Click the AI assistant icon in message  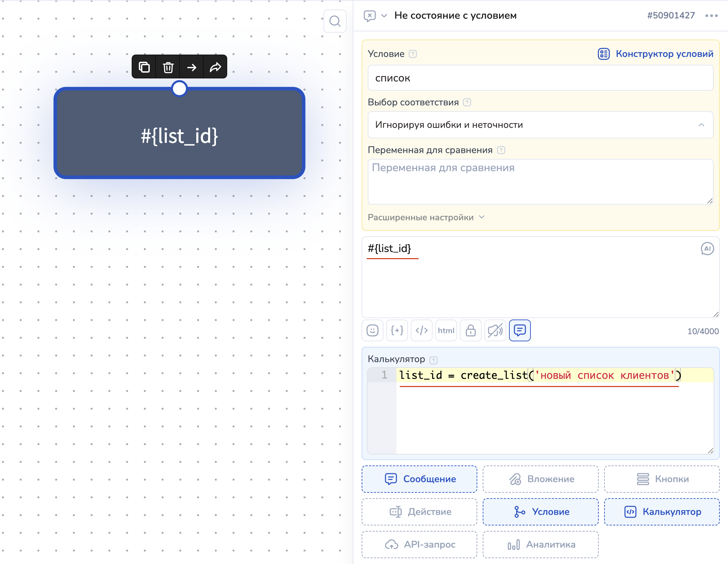707,249
